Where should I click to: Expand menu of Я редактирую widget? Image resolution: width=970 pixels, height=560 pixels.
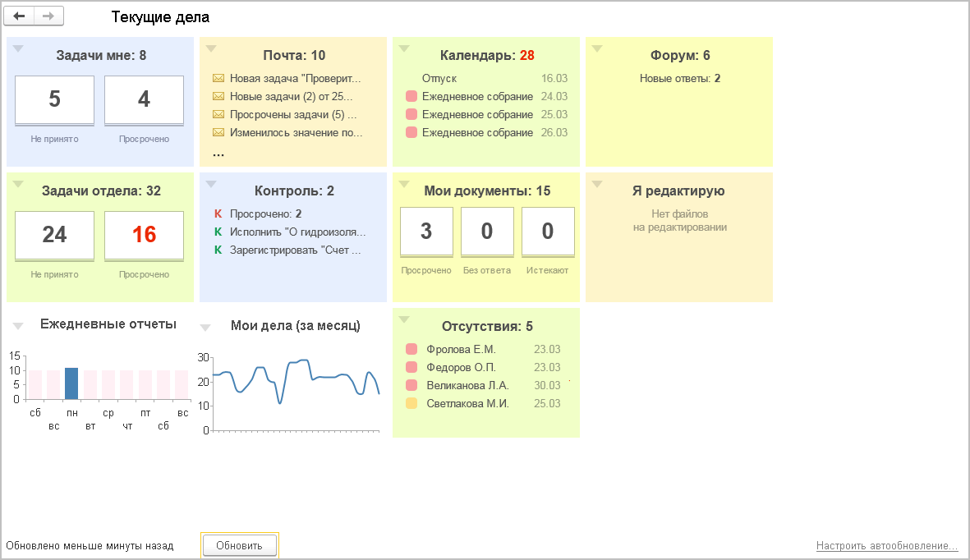(x=597, y=184)
